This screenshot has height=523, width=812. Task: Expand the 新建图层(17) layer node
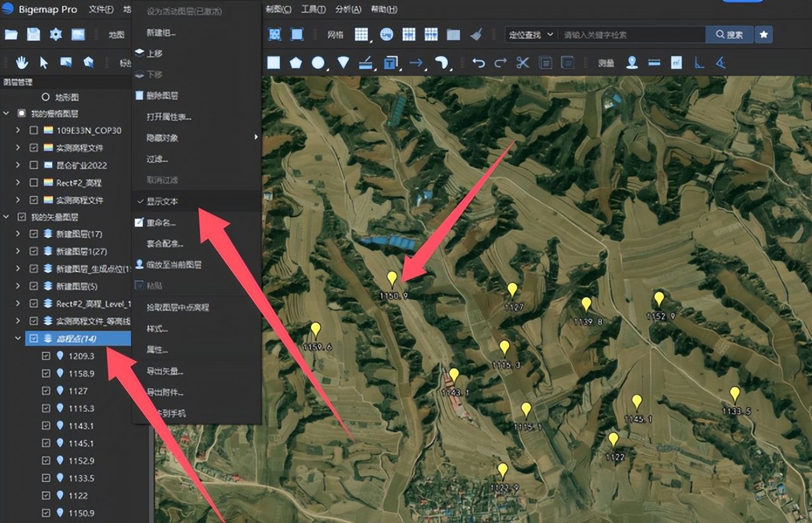pyautogui.click(x=18, y=234)
